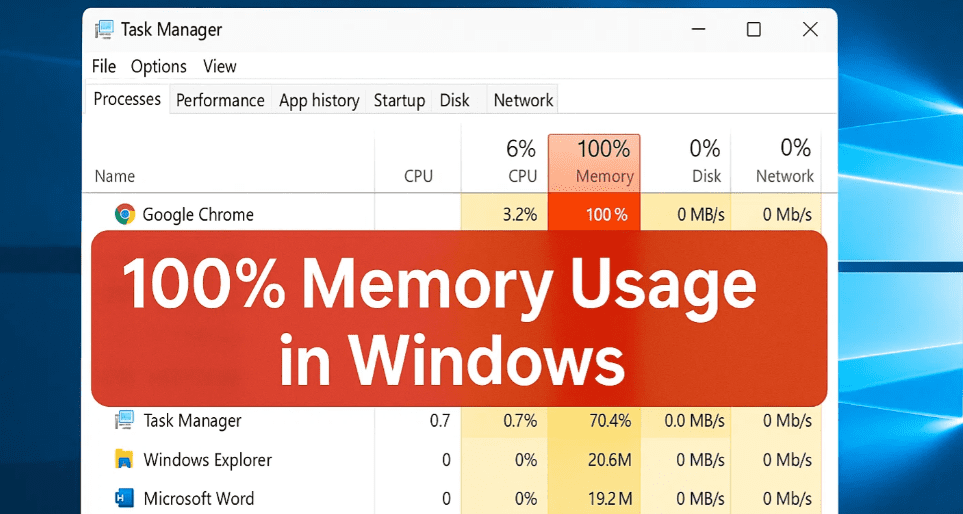The image size is (963, 514).
Task: Click the Task Manager process icon
Action: pyautogui.click(x=125, y=420)
